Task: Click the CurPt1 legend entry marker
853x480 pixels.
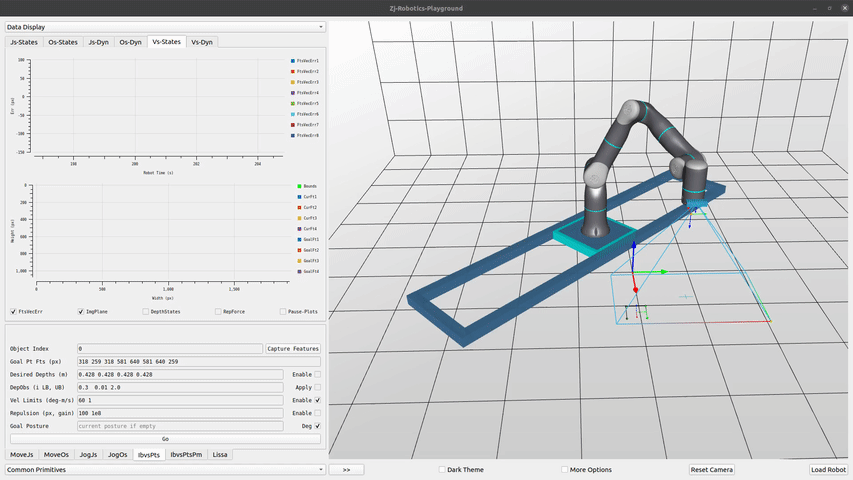Action: (299, 197)
